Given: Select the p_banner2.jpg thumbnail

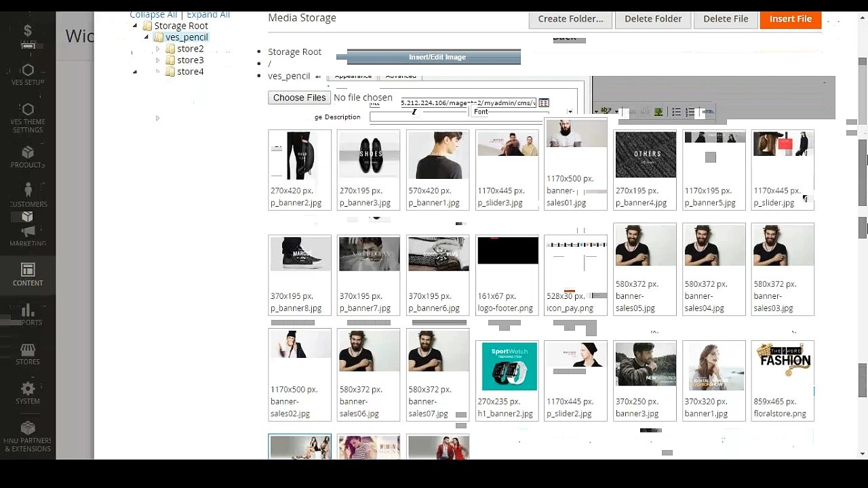Looking at the screenshot, I should click(x=300, y=170).
